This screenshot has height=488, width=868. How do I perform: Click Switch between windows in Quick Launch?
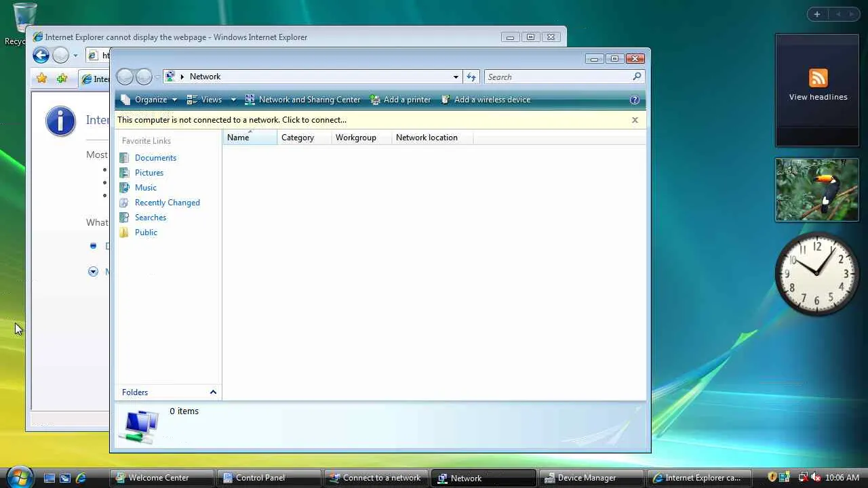[x=65, y=478]
